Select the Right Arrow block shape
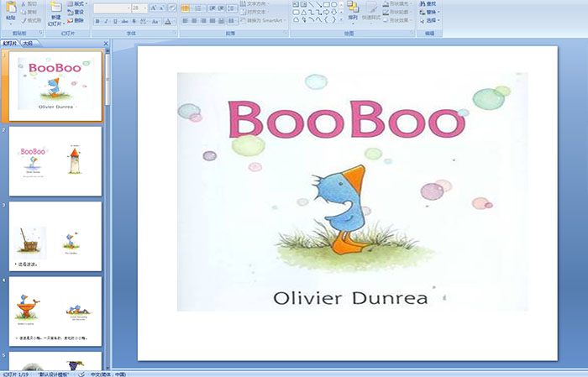 [x=326, y=13]
